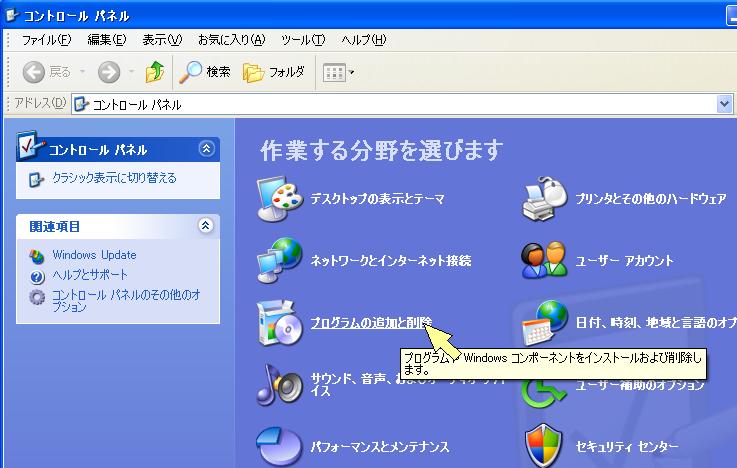
Task: Click the Back (戻る) arrow icon
Action: [34, 72]
